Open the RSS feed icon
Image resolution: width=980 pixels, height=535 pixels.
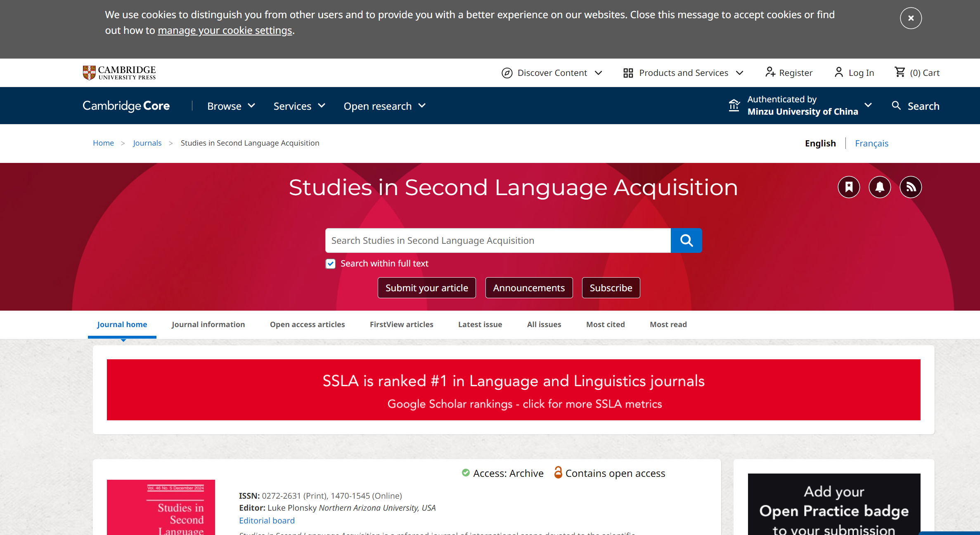pyautogui.click(x=911, y=187)
